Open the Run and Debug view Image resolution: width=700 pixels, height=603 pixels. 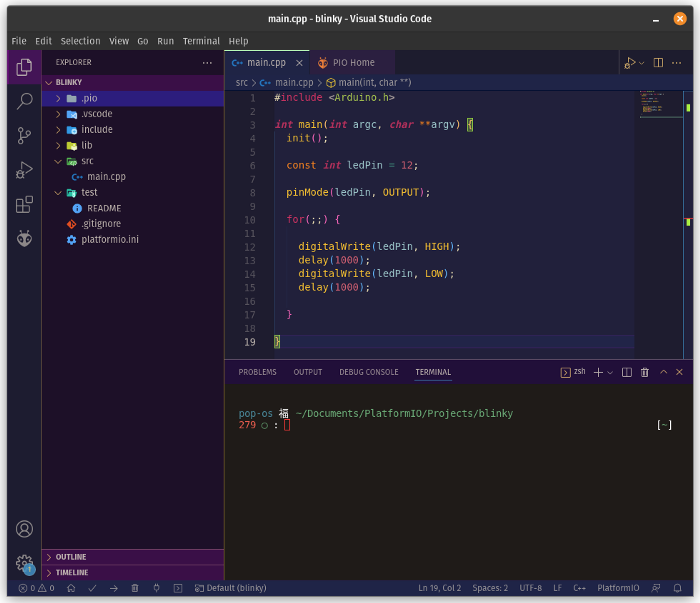25,170
